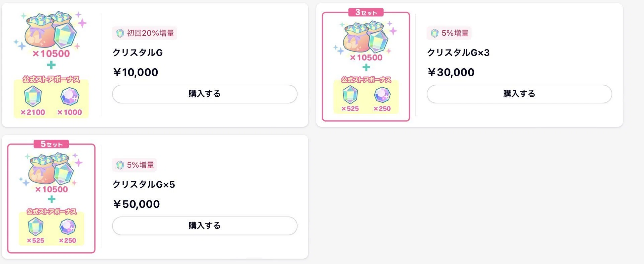Click ×525 crystal icon in 5セット card
This screenshot has width=644, height=264.
35,227
